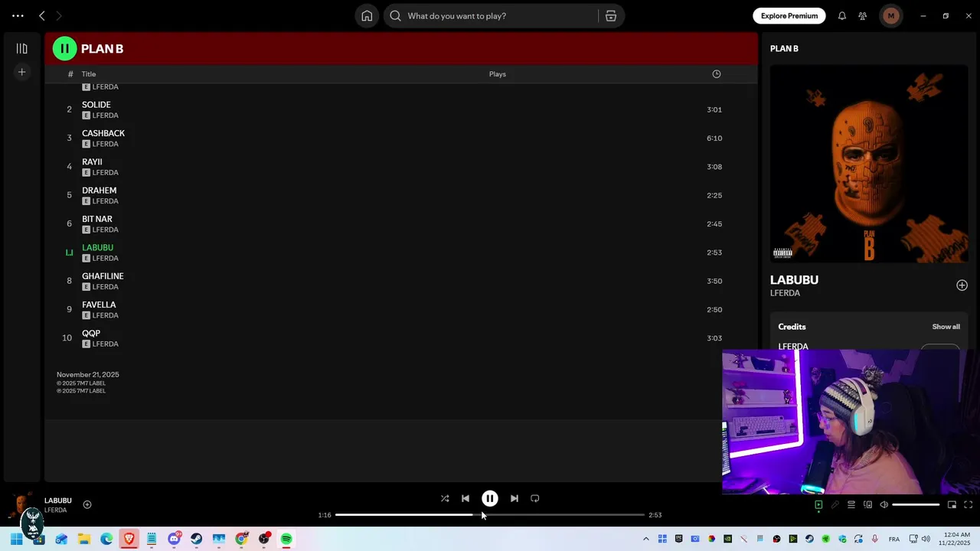The height and width of the screenshot is (551, 980).
Task: Open PLAN B album cover art
Action: point(869,164)
